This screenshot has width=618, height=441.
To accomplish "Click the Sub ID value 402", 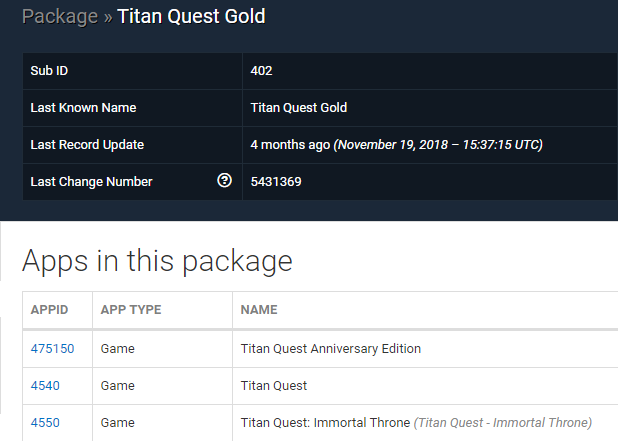I will (261, 71).
